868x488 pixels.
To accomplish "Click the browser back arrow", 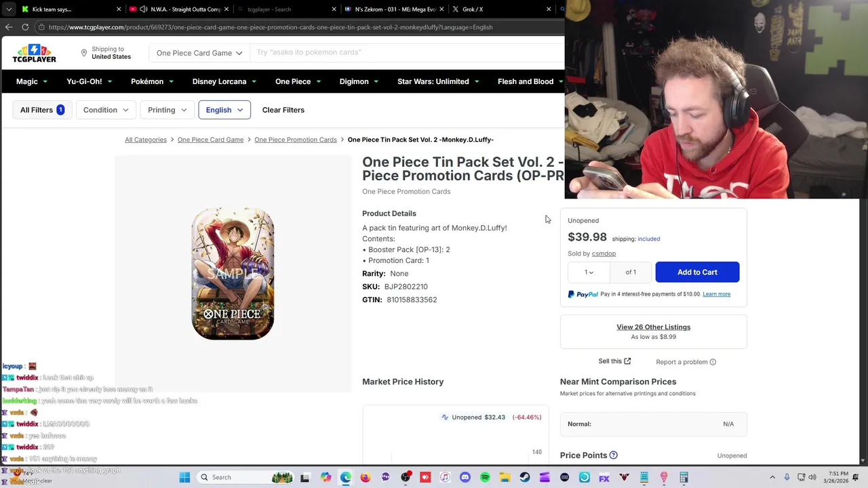I will point(9,27).
